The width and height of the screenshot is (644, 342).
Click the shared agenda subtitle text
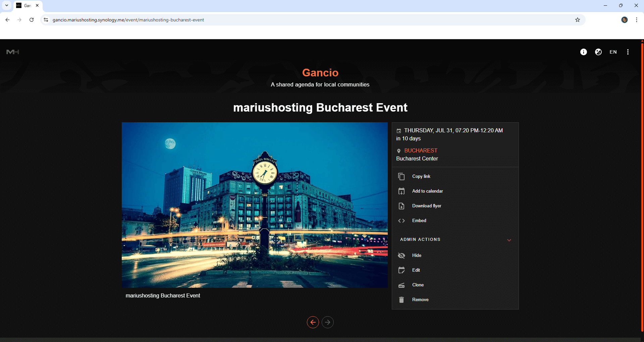[x=320, y=84]
